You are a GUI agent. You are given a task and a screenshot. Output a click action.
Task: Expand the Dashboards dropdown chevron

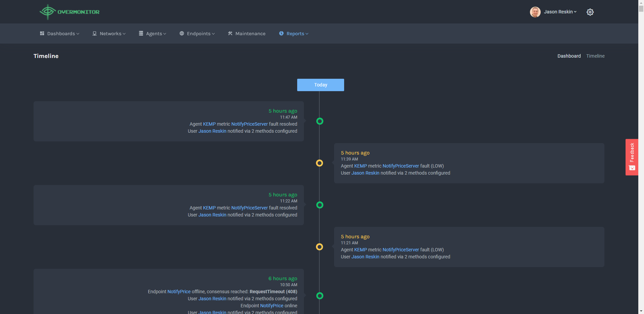click(78, 34)
